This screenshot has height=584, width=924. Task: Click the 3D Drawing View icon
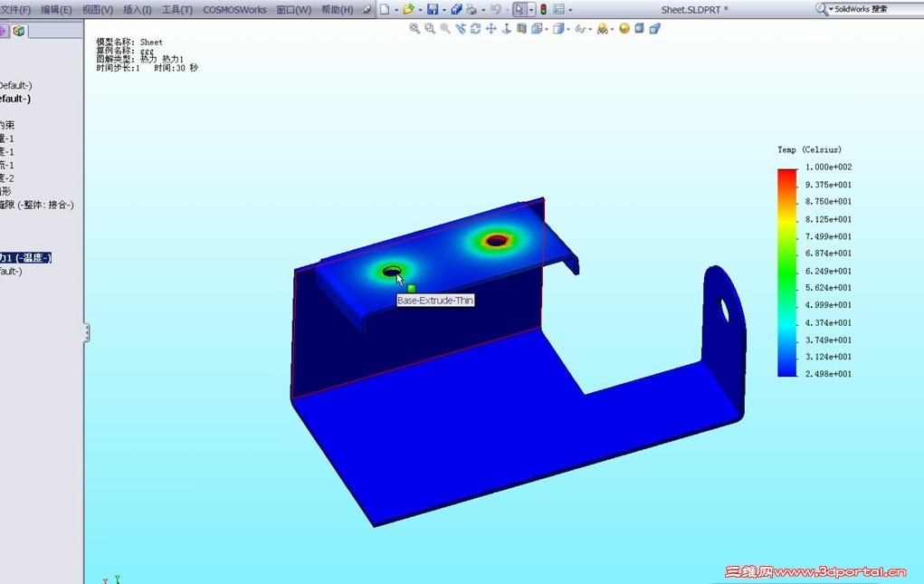point(506,28)
